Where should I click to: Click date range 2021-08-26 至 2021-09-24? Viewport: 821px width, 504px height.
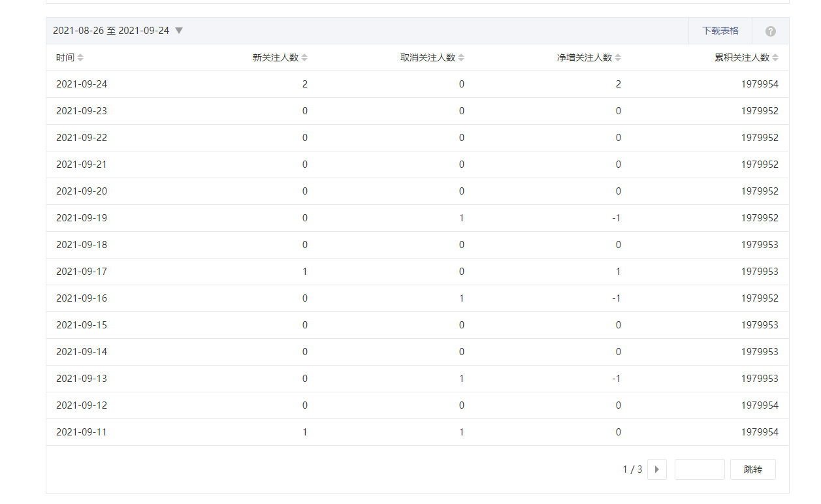click(x=111, y=31)
